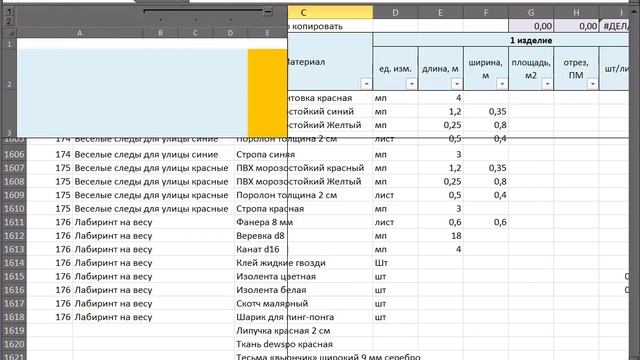Click the '1 изделие' merged header cell
This screenshot has height=360, width=640.
click(500, 40)
